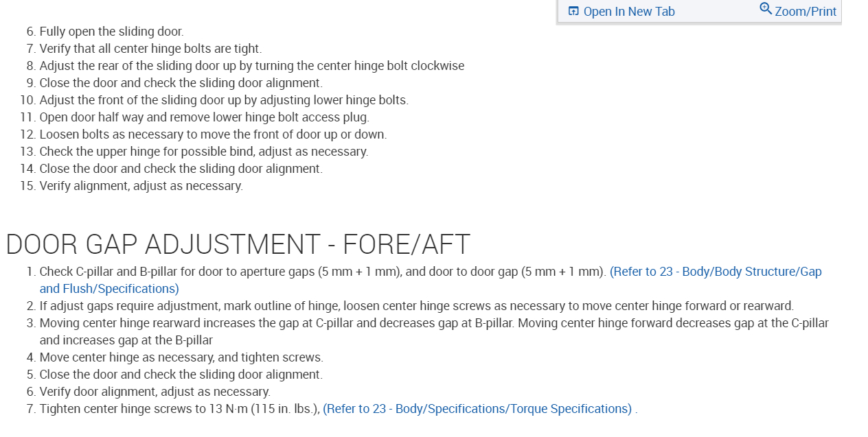The height and width of the screenshot is (437, 868).
Task: Open the Gap and Flush Specifications reference link
Action: point(715,272)
